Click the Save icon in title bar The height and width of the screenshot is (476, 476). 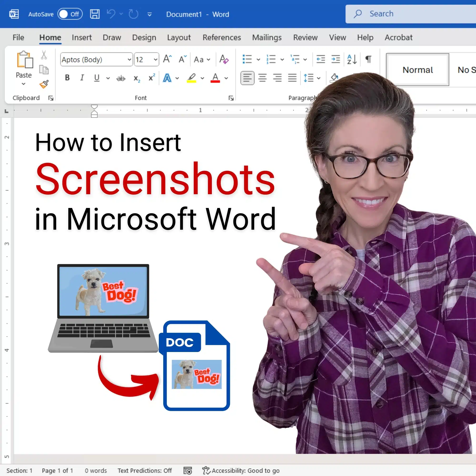point(95,14)
